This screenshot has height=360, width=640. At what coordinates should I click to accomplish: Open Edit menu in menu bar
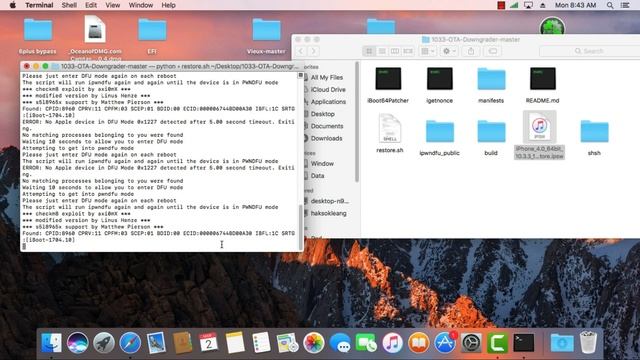(91, 5)
